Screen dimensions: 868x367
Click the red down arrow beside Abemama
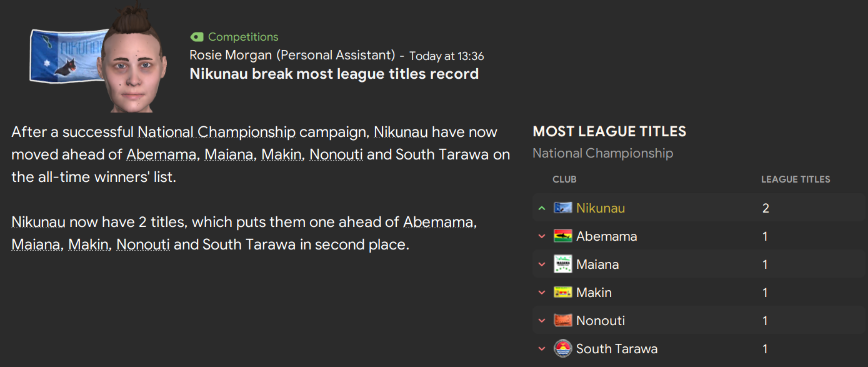(x=541, y=236)
